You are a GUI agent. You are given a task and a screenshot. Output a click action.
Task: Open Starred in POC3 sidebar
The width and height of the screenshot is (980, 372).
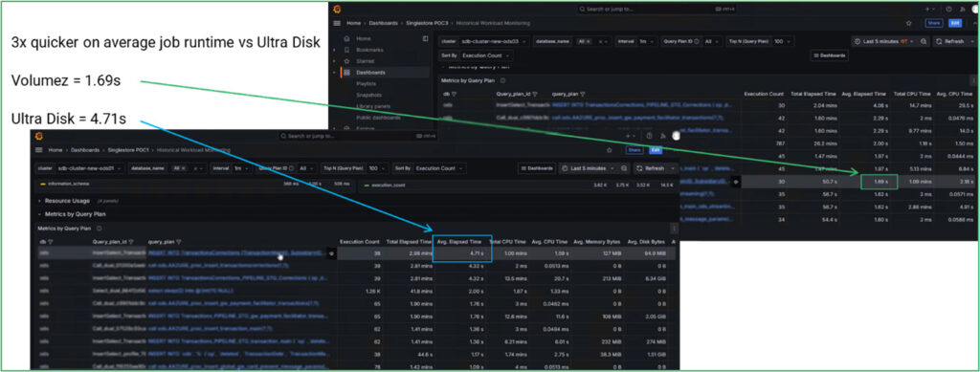365,61
